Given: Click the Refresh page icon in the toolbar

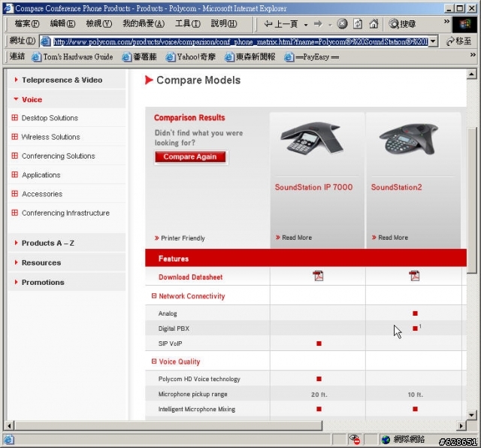Looking at the screenshot, I should click(358, 24).
